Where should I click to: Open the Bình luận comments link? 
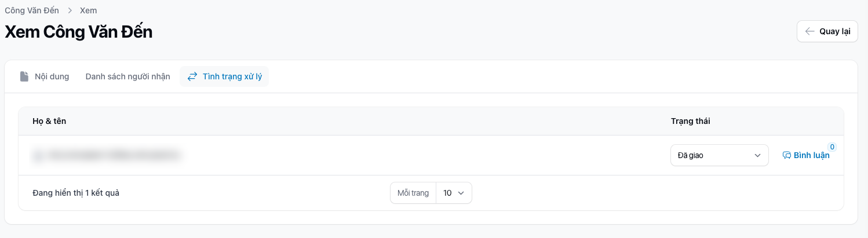point(811,155)
